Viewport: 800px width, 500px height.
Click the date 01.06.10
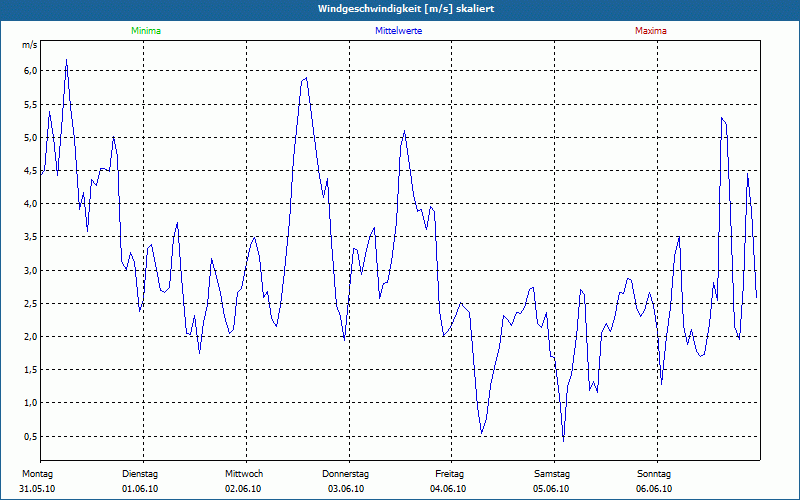click(x=140, y=489)
